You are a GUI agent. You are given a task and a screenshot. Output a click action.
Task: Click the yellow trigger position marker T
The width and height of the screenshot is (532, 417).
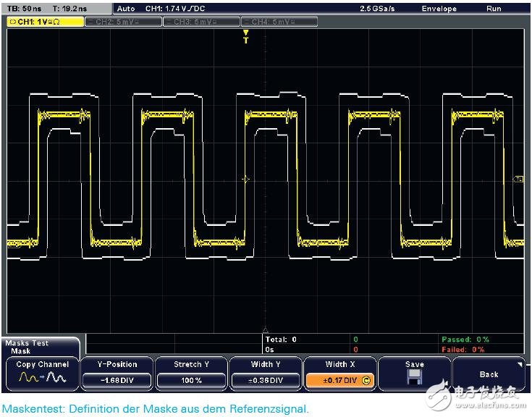click(245, 38)
